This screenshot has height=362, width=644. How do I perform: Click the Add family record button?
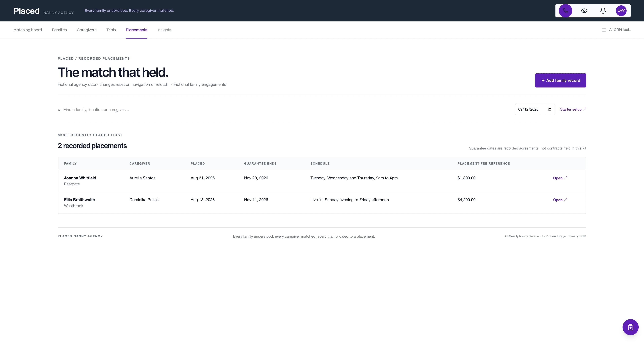(560, 80)
